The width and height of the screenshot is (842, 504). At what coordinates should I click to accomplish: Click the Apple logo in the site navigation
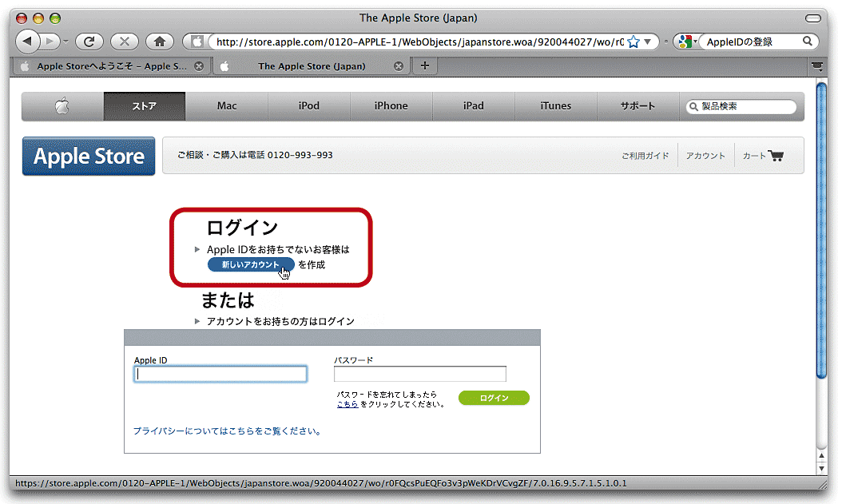pos(62,105)
